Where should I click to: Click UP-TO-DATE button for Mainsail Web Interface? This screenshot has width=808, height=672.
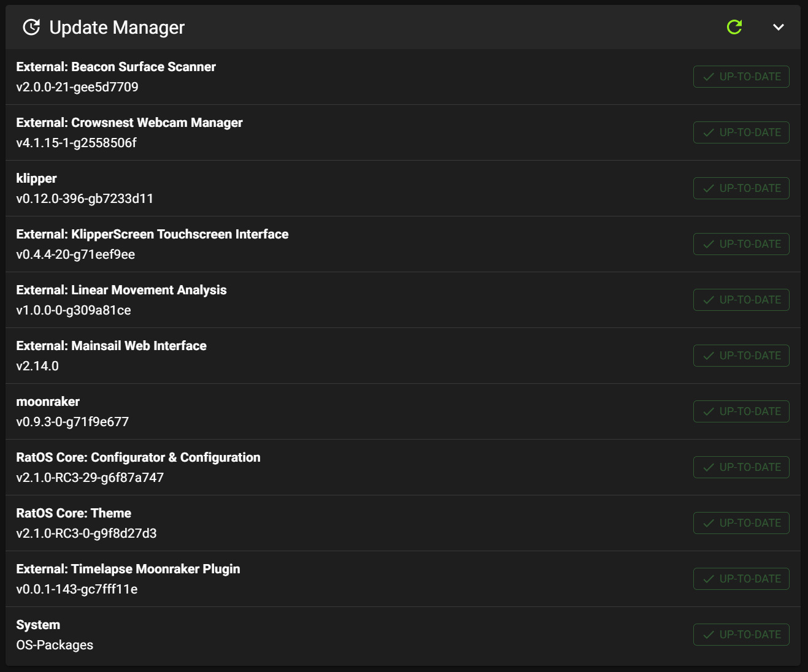[741, 356]
